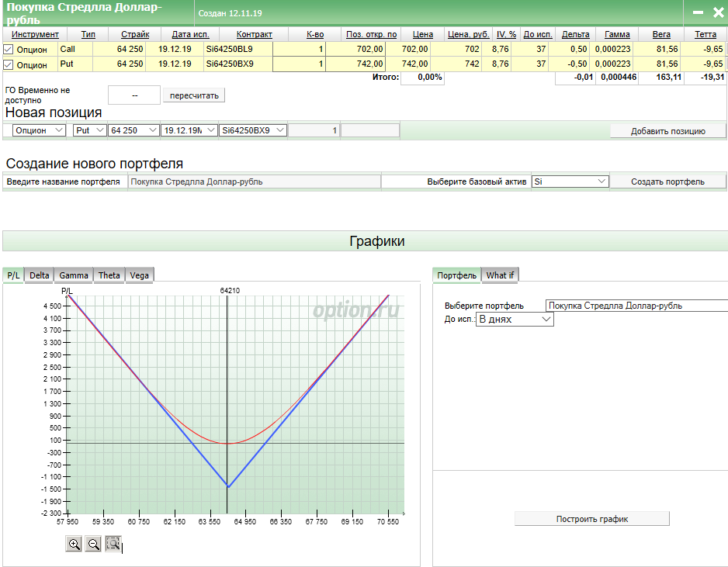
Task: Click the ГО value field showing --
Action: (134, 95)
